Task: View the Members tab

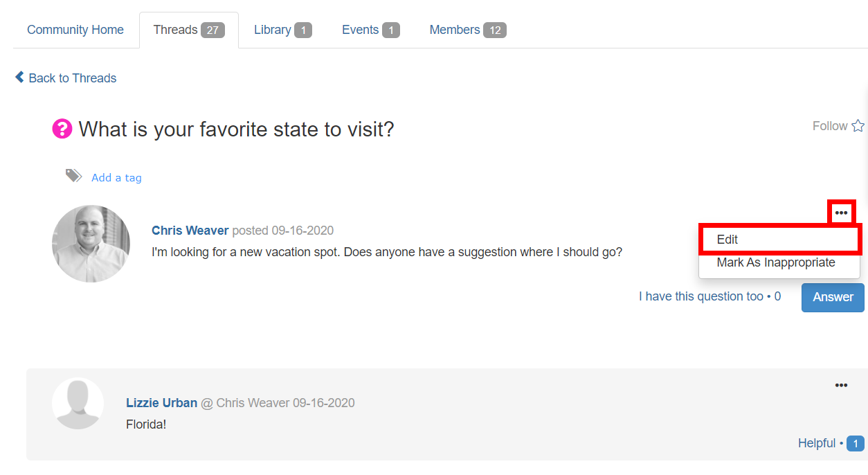Action: 468,30
